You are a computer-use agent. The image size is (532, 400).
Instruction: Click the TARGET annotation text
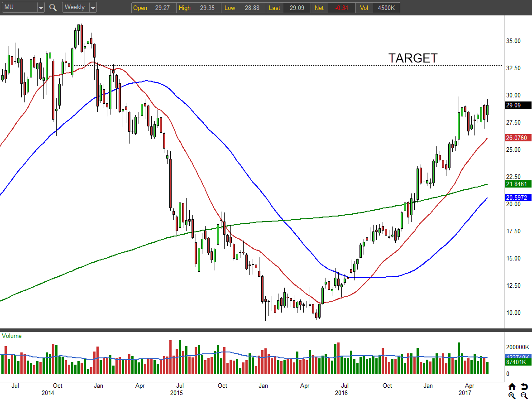click(x=413, y=58)
